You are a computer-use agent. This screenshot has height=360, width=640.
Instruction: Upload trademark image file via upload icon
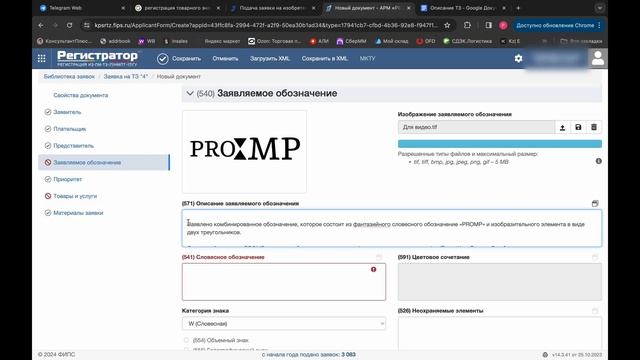pyautogui.click(x=562, y=127)
